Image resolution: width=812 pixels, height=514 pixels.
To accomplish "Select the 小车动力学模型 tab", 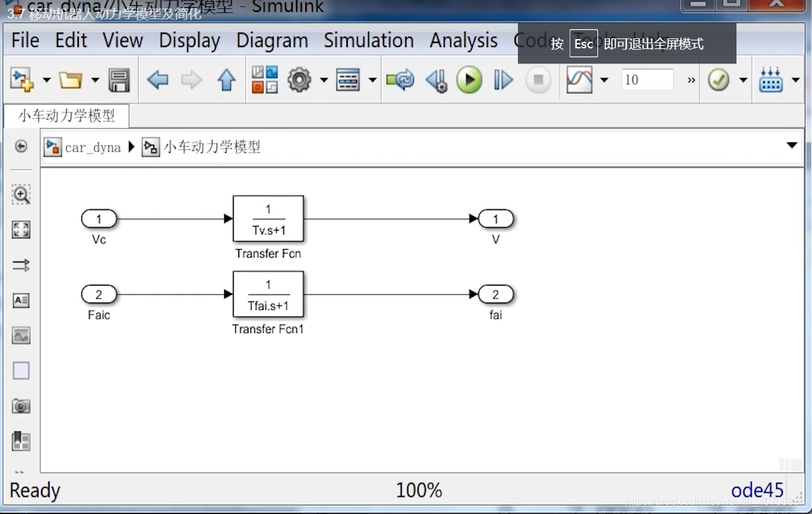I will pos(66,116).
